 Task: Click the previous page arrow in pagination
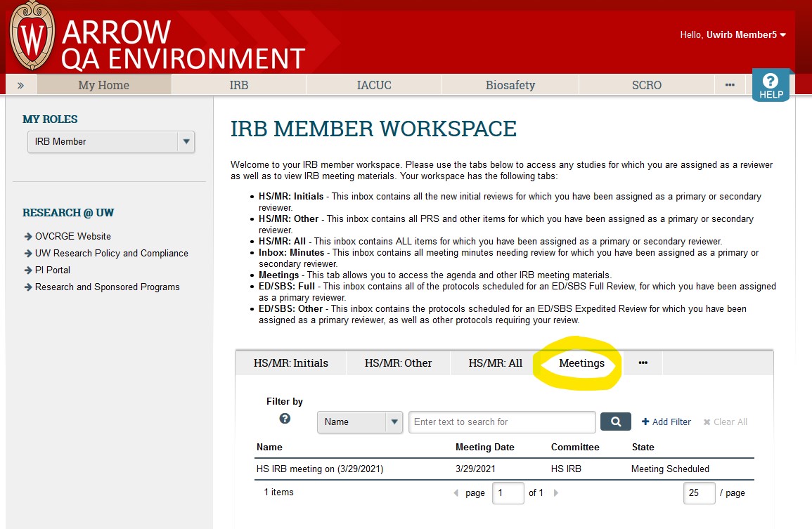pyautogui.click(x=456, y=492)
